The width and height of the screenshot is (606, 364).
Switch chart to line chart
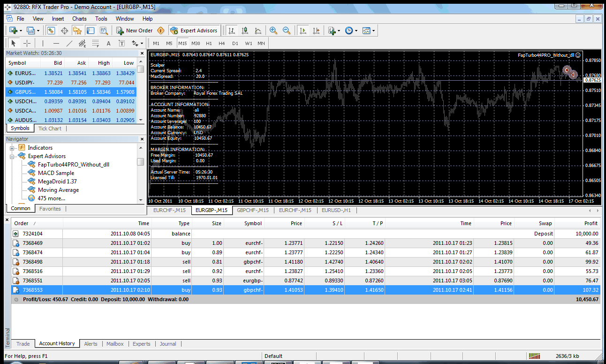click(x=258, y=30)
